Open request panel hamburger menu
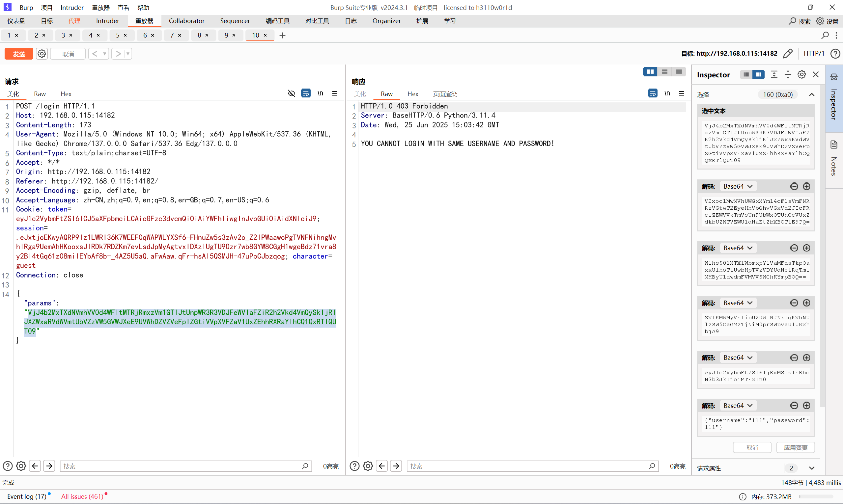The height and width of the screenshot is (504, 843). pyautogui.click(x=335, y=93)
